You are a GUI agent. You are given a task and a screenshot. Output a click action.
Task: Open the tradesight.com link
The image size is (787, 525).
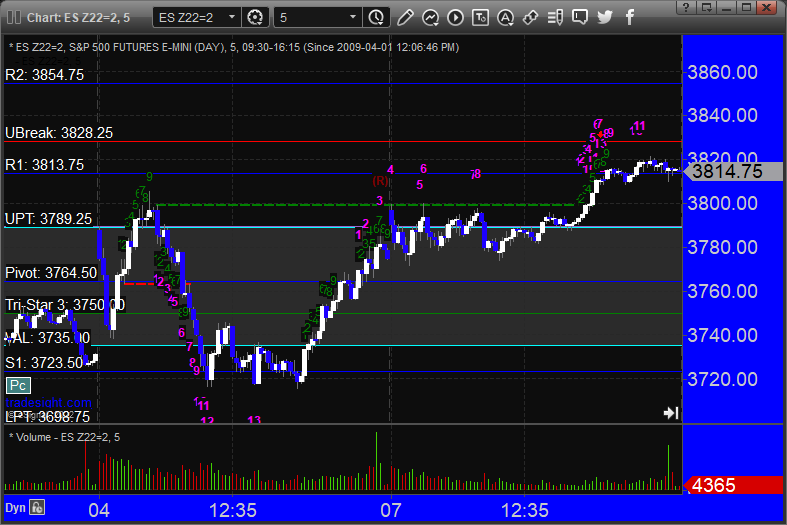48,403
